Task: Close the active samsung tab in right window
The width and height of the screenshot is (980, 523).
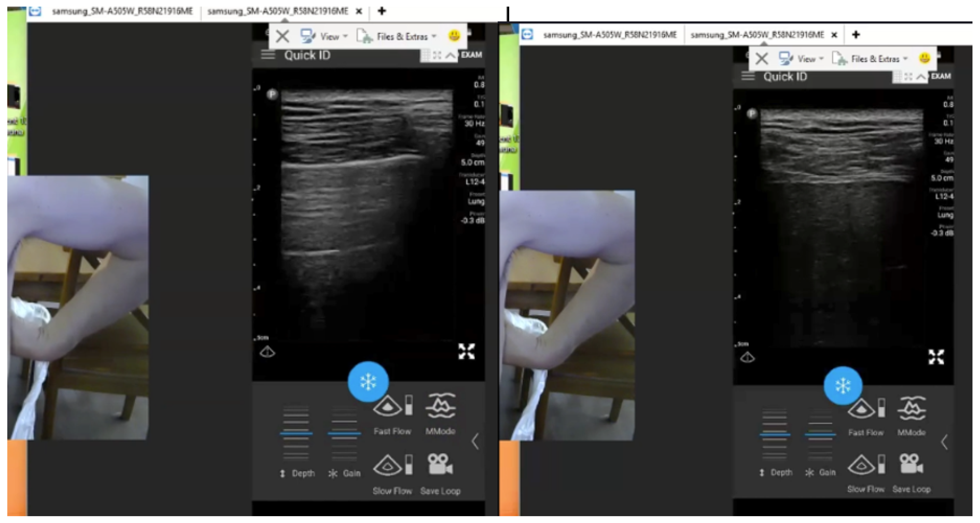Action: (x=834, y=35)
